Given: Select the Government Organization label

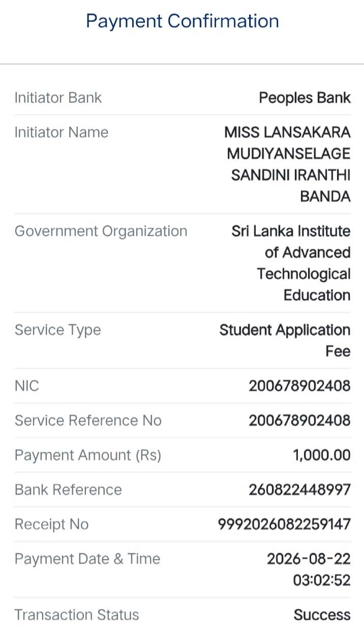Looking at the screenshot, I should pos(101,231).
